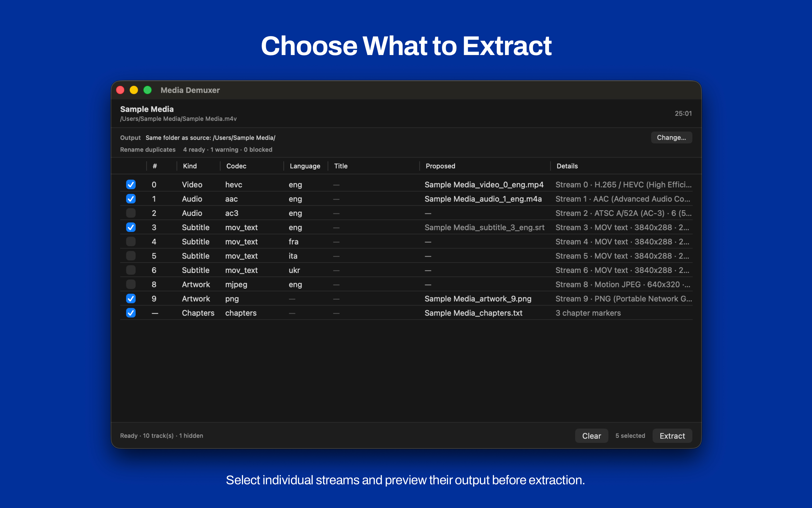
Task: Check the ukr Subtitle stream 6 checkbox
Action: pos(131,270)
